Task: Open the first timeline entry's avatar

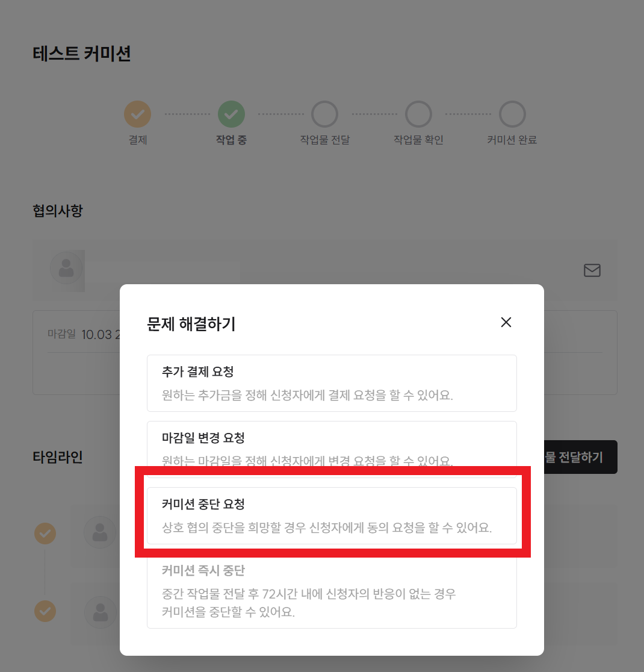Action: 100,532
